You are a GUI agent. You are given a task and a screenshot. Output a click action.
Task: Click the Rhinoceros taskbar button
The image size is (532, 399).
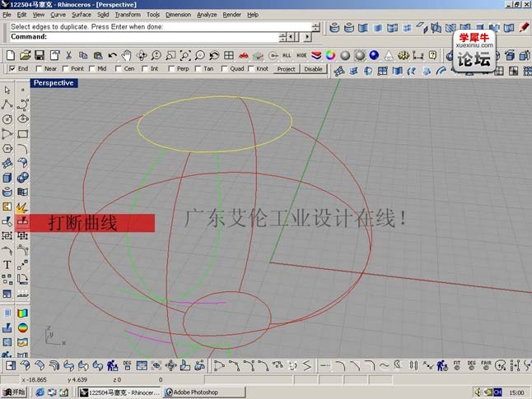pyautogui.click(x=120, y=392)
